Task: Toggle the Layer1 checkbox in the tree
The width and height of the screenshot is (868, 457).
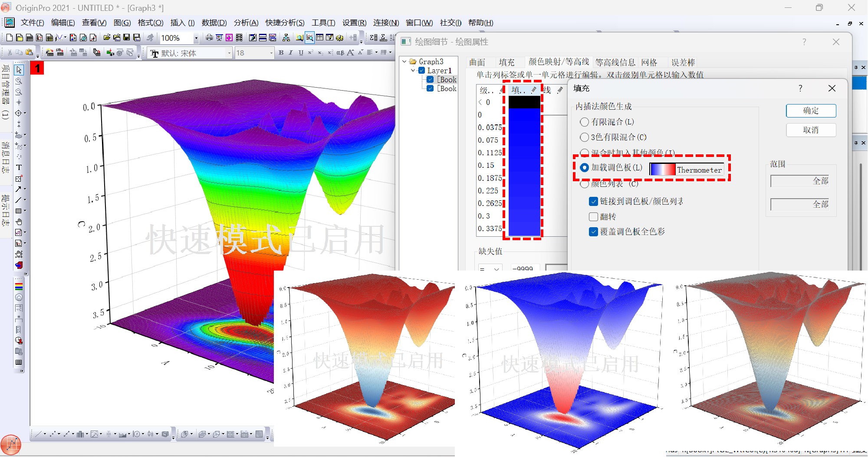Action: click(x=421, y=70)
